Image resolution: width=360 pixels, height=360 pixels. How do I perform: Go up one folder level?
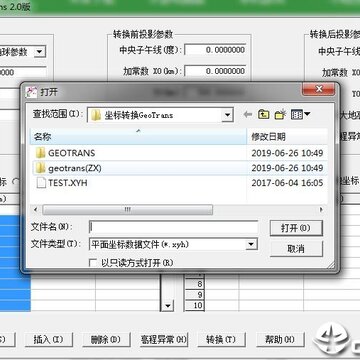(x=263, y=115)
